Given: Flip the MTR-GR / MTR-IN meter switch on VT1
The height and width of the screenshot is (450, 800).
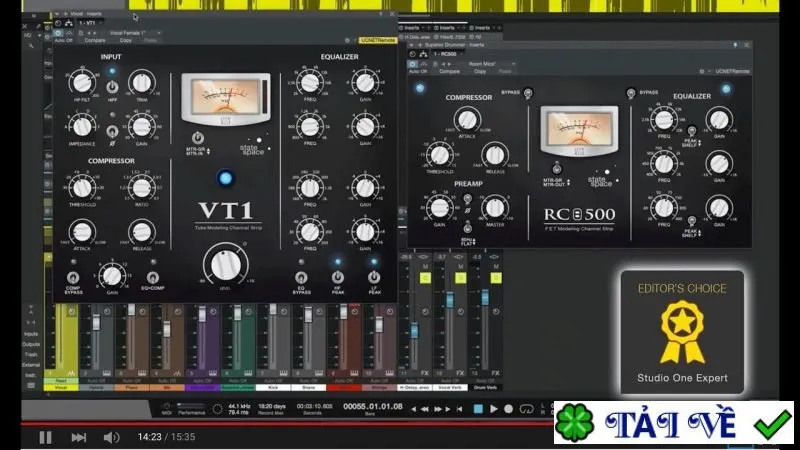Looking at the screenshot, I should click(198, 138).
